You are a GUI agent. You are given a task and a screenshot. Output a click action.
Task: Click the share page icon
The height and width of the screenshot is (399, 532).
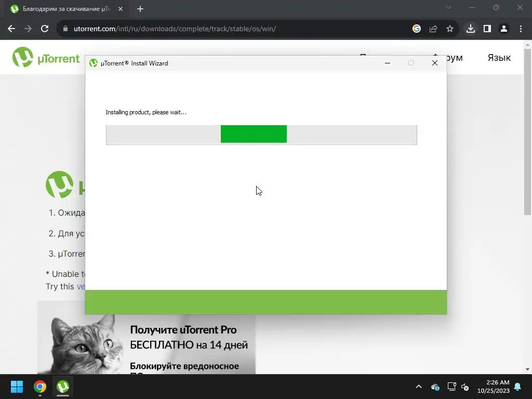click(433, 29)
